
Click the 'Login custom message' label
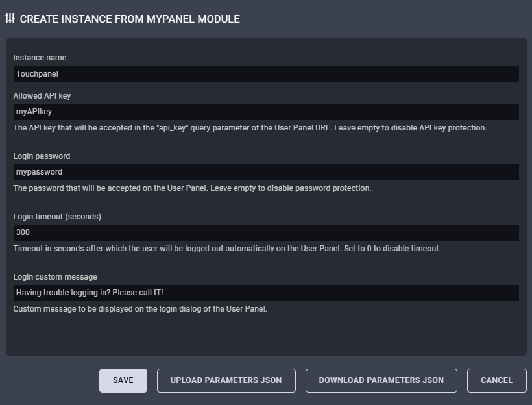(x=55, y=277)
